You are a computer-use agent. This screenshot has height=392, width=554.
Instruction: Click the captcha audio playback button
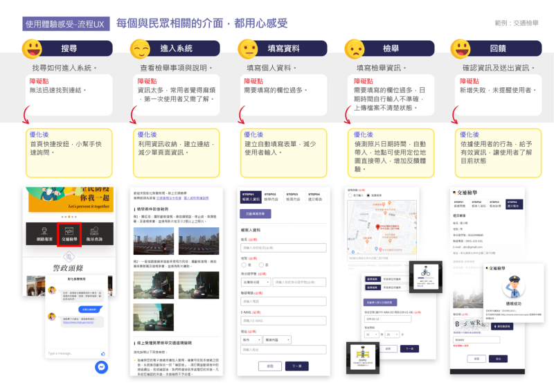point(502,327)
